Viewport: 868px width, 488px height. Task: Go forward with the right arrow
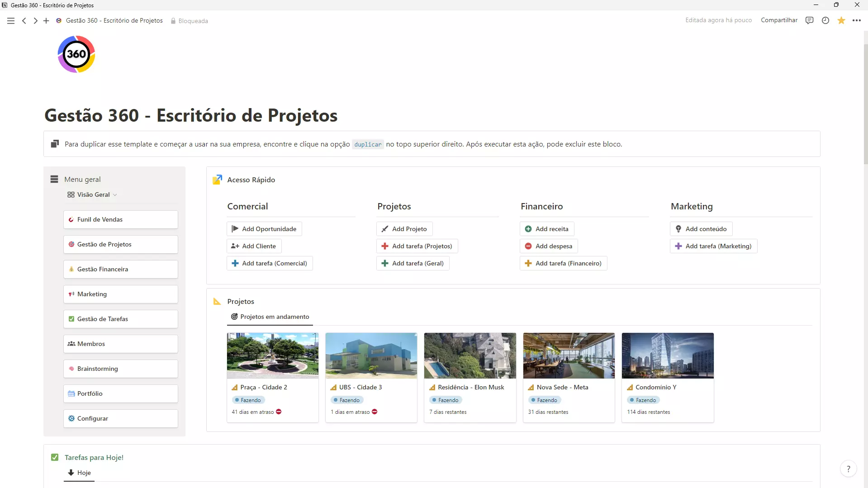point(35,21)
